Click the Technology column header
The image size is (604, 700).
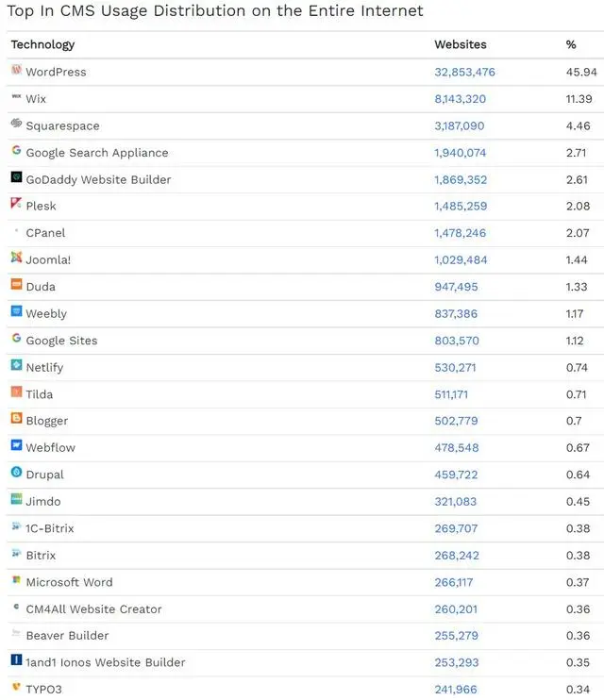[42, 44]
